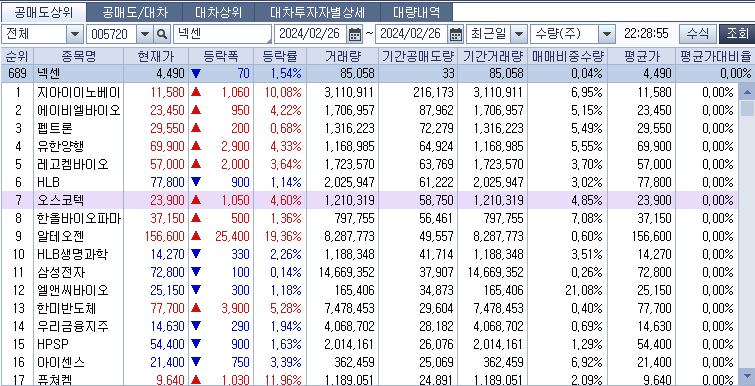Sort by the 기간거래량 column header

493,56
